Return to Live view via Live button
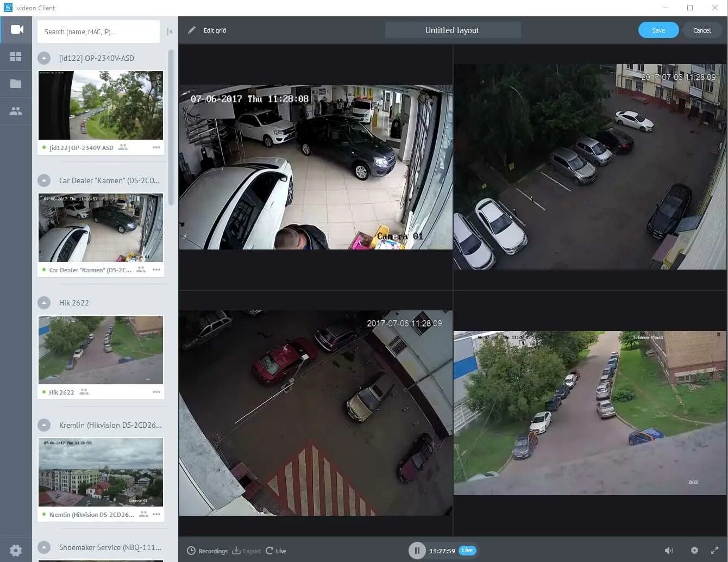Viewport: 728px width, 562px height. tap(276, 551)
